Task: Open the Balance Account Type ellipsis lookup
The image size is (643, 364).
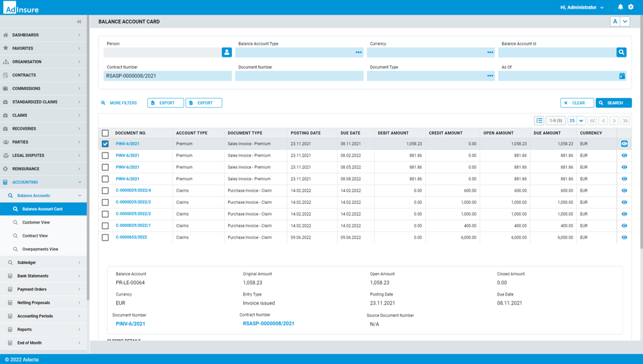Action: [358, 52]
